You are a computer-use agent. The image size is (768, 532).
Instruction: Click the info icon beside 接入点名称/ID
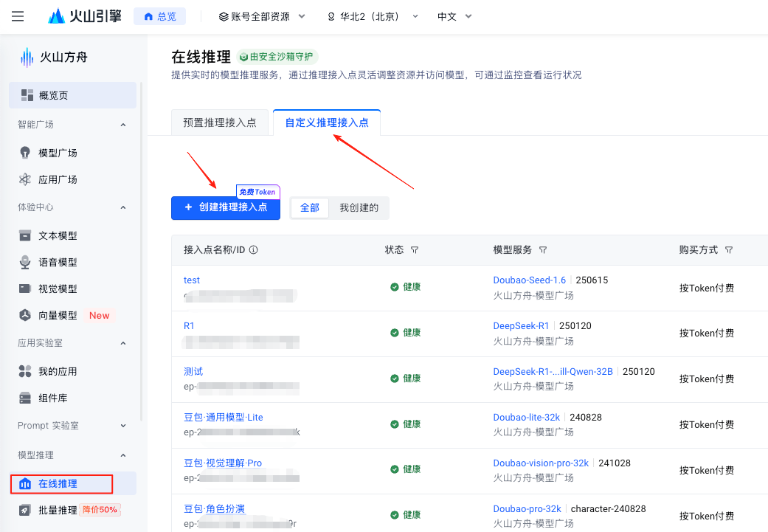(x=254, y=249)
